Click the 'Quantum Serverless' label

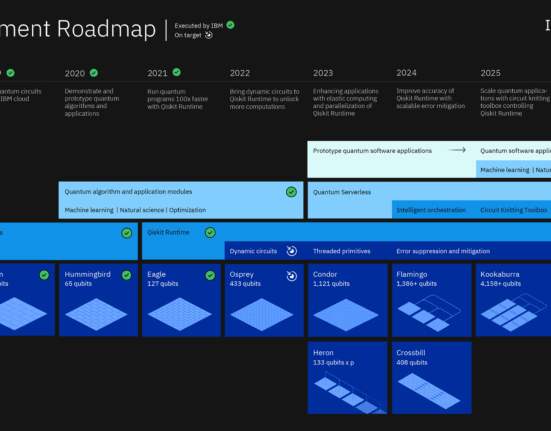[342, 192]
